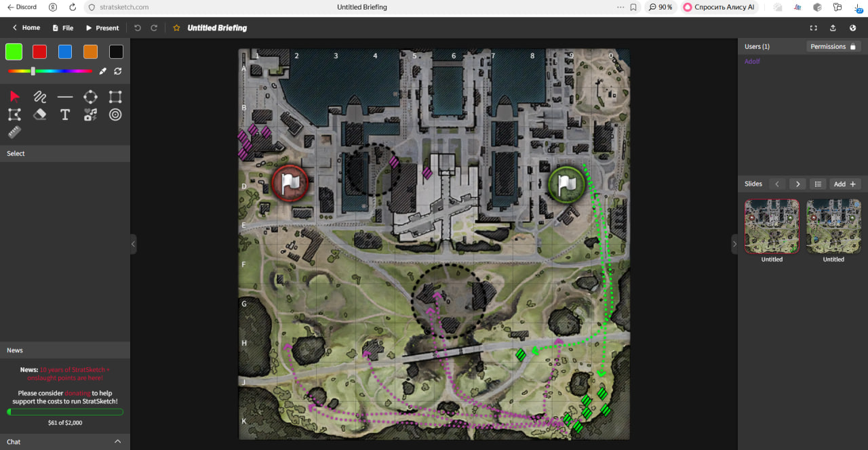Click the News panel header
Image resolution: width=868 pixels, height=450 pixels.
(65, 350)
